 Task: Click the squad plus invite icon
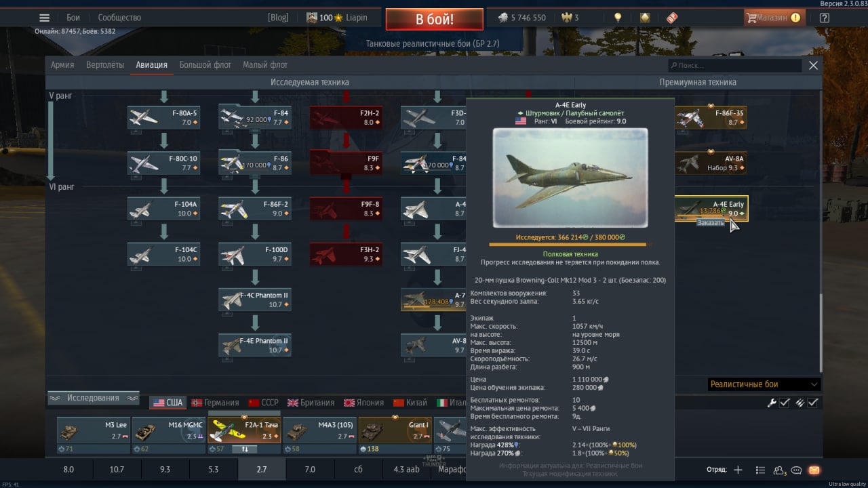[738, 470]
